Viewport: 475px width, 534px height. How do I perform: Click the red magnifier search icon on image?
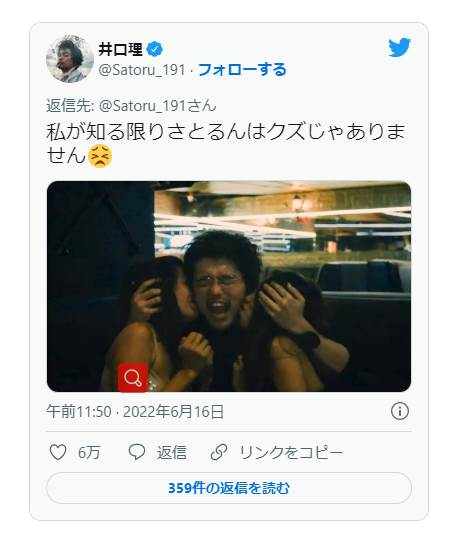pos(133,378)
